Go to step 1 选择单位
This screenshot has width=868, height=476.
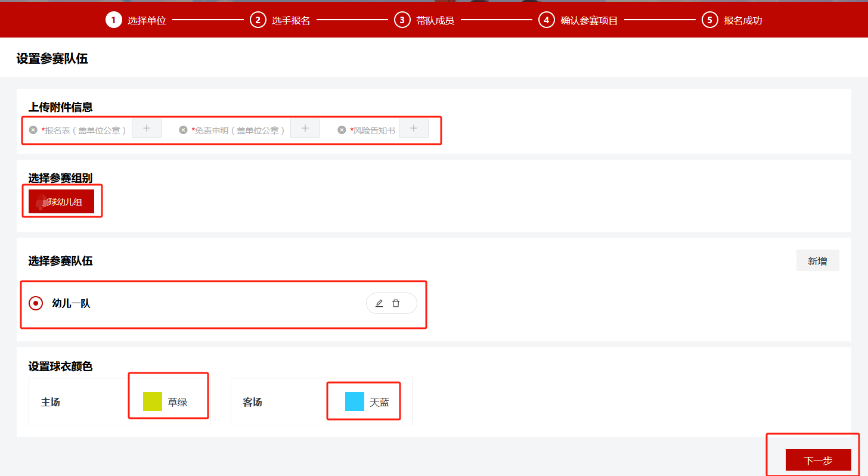[136, 20]
